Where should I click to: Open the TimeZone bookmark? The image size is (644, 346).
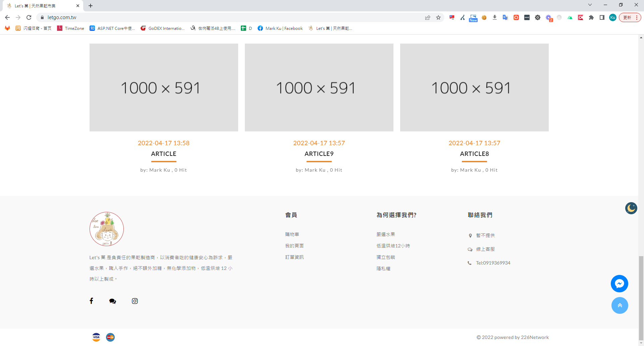pyautogui.click(x=70, y=28)
